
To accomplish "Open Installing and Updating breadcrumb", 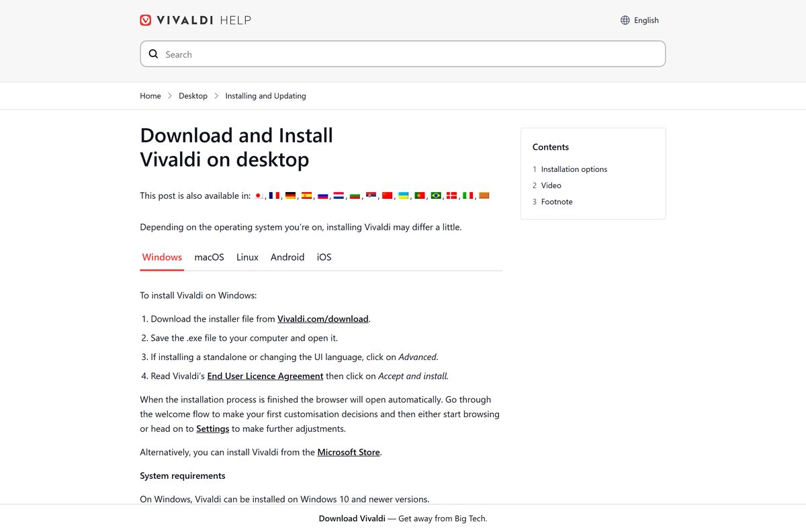I will pos(265,96).
